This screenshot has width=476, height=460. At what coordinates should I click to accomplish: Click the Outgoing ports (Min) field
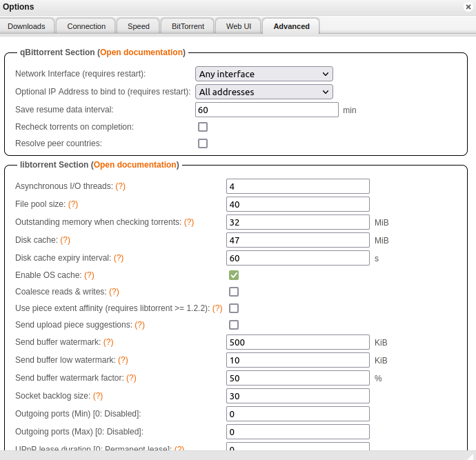point(298,414)
